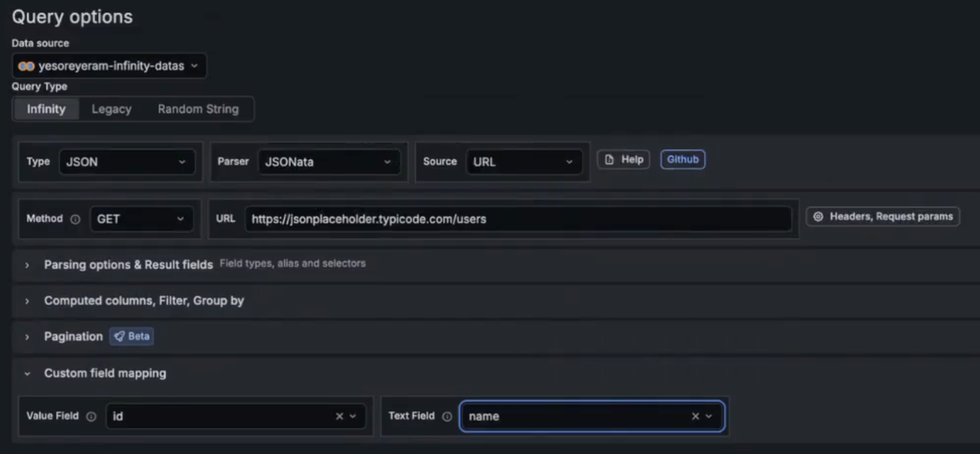The image size is (980, 454).
Task: Click the info icon beside Text Field
Action: 447,416
